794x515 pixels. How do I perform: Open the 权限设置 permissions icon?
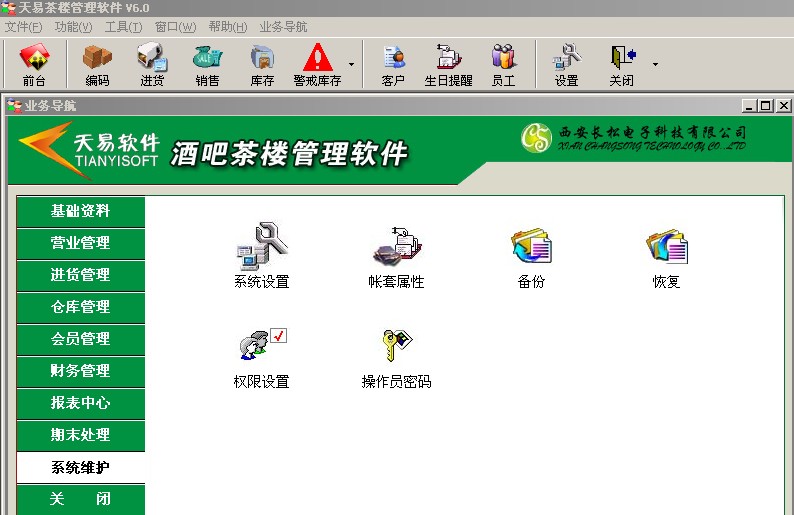tap(261, 346)
